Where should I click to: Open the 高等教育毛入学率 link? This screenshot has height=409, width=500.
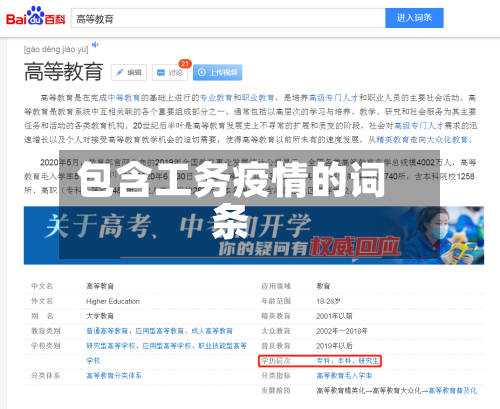344,376
